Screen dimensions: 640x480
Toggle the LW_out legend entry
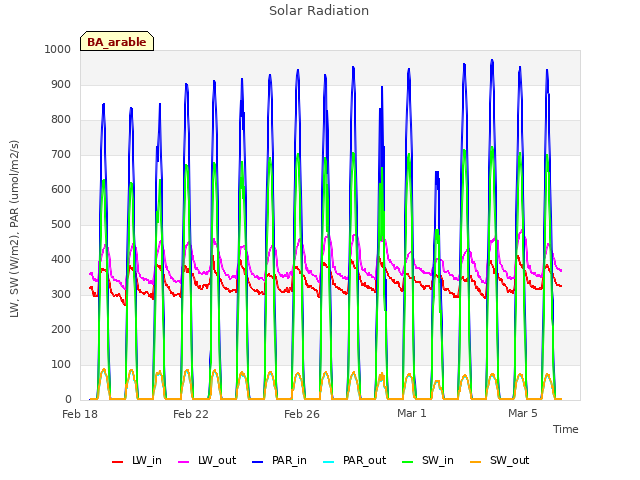(x=207, y=460)
